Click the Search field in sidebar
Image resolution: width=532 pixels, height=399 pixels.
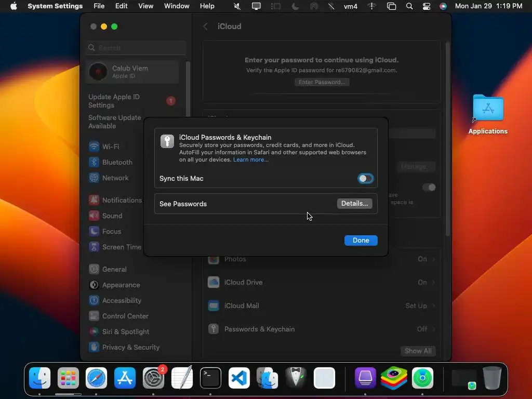coord(136,48)
